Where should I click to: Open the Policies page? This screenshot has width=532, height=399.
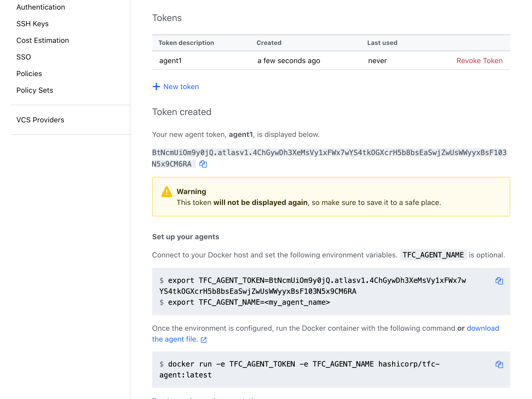pos(29,74)
